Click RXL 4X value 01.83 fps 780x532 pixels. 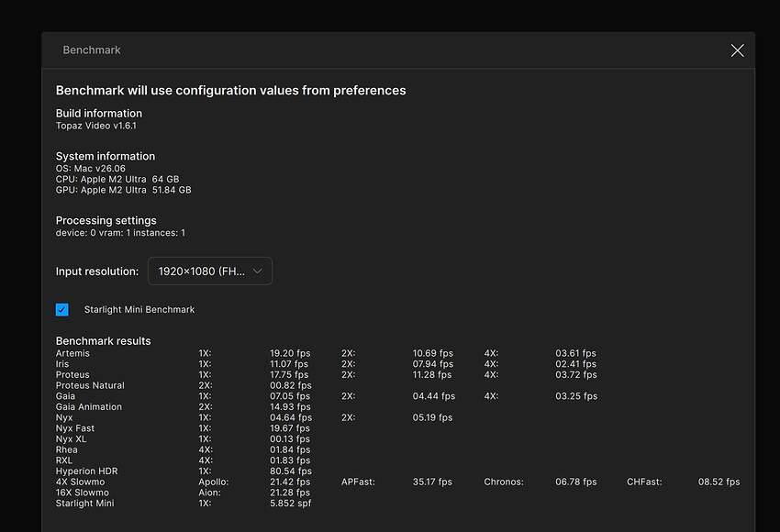point(290,460)
